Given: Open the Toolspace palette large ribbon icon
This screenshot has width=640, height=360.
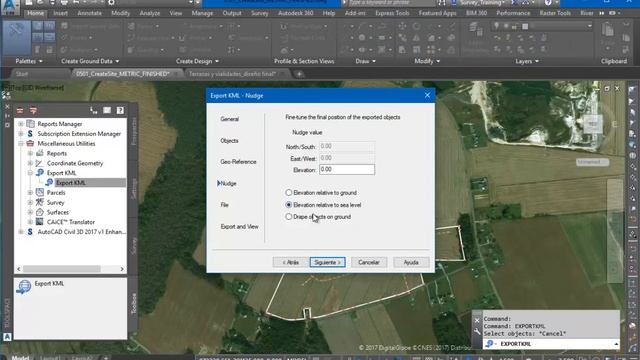Looking at the screenshot, I should [x=16, y=38].
